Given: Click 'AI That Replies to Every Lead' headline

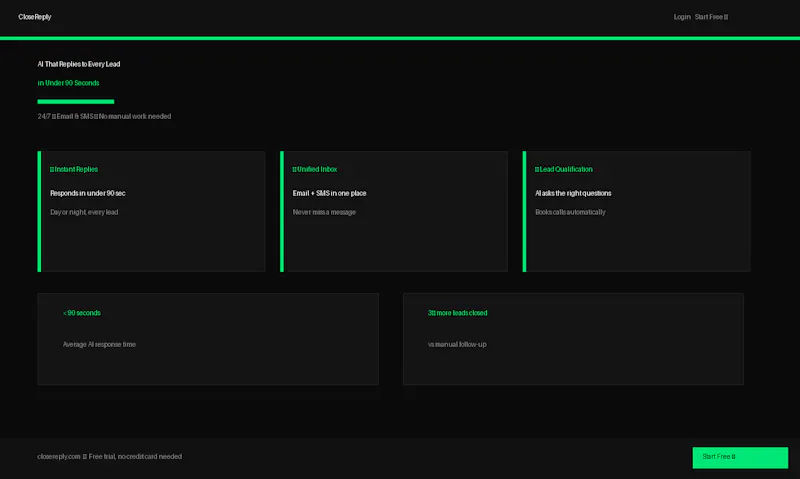Looking at the screenshot, I should pos(79,64).
